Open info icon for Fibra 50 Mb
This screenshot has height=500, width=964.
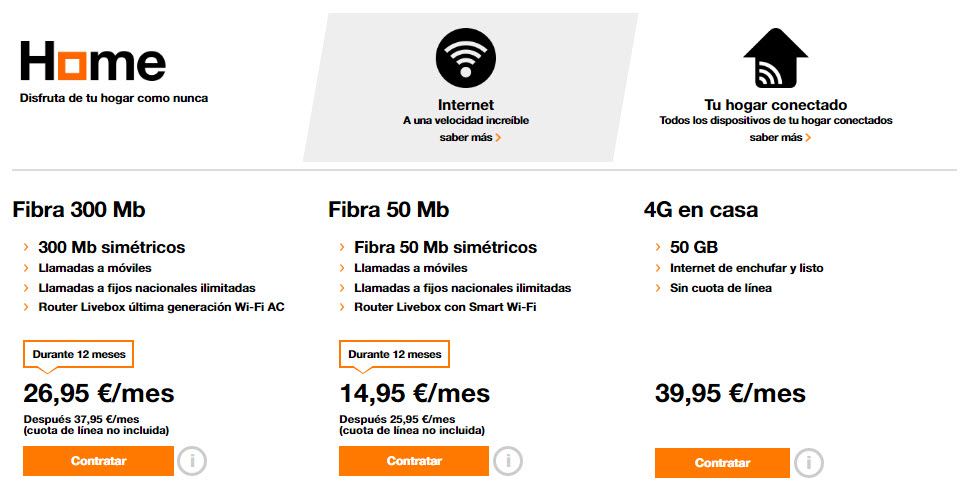(x=507, y=461)
